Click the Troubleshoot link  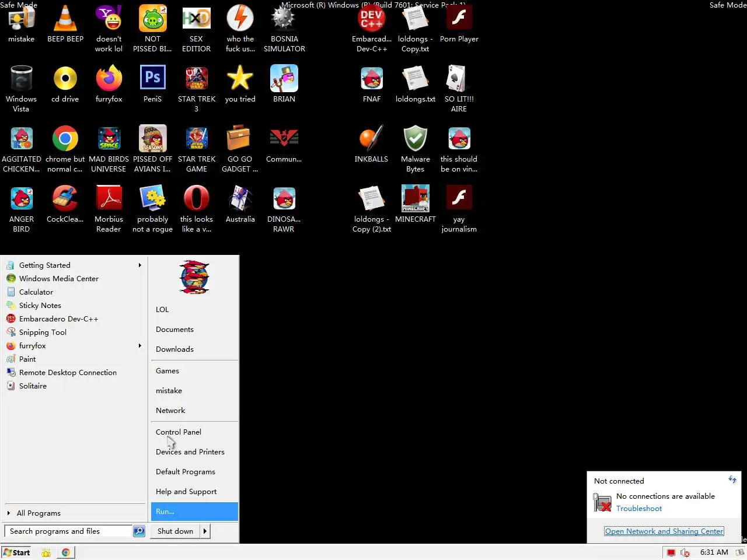click(x=639, y=508)
